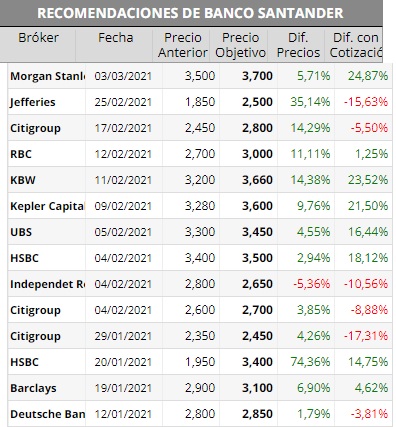Select the date 03/03/2021 cell

pyautogui.click(x=123, y=76)
